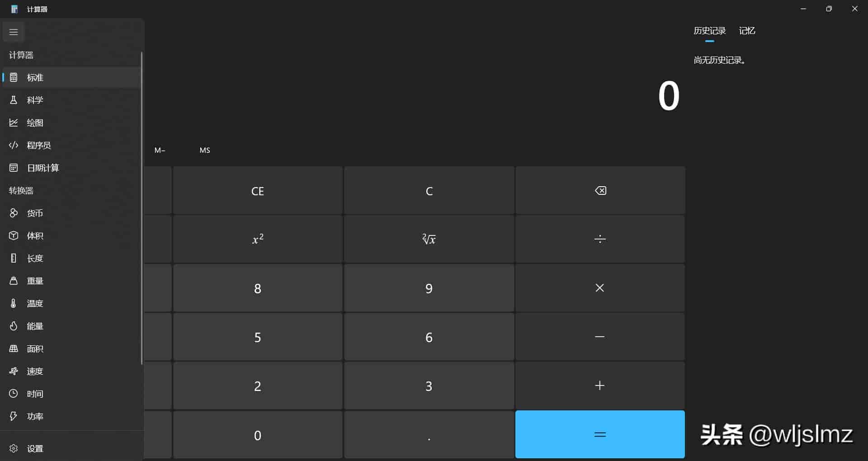Click the CE clear entry button
Screen dimensions: 868x461
tap(258, 191)
